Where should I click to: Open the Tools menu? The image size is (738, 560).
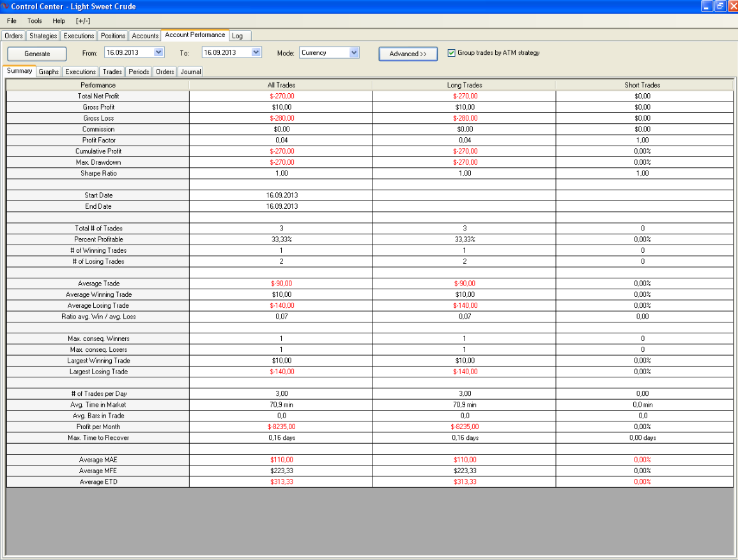click(35, 20)
